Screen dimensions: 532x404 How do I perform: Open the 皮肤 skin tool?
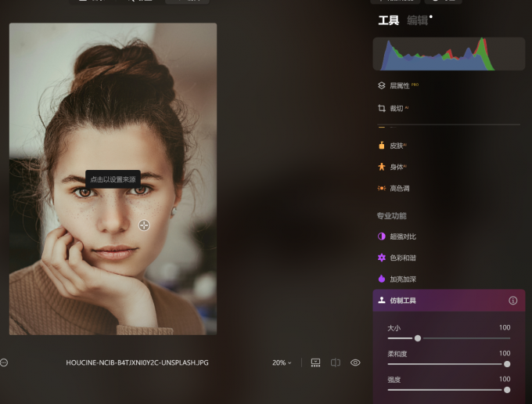point(397,146)
